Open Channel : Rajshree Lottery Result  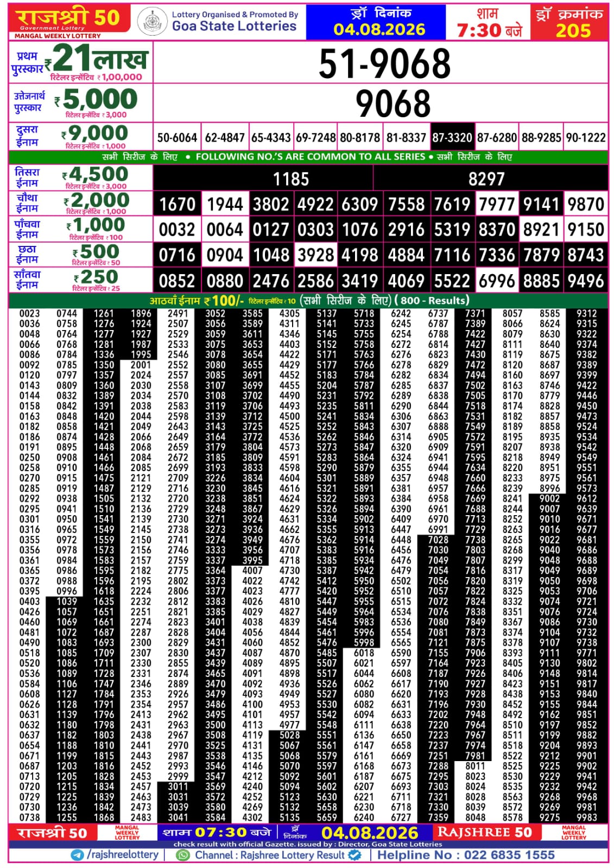[x=270, y=855]
